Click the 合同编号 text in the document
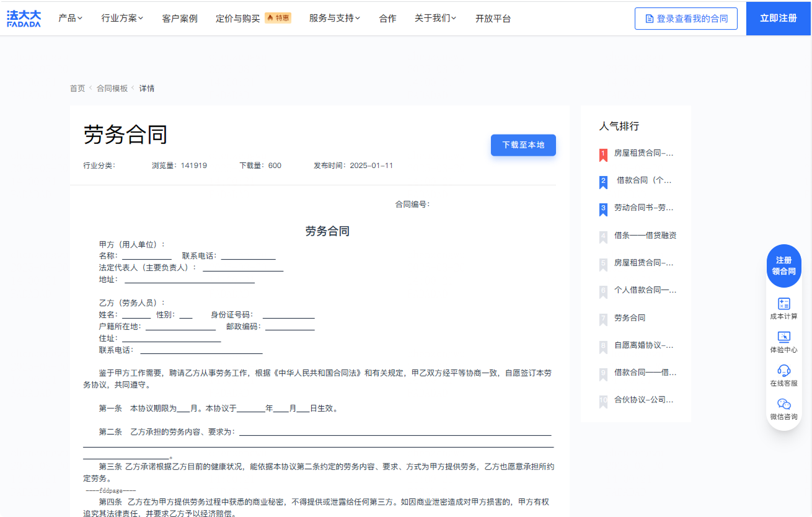This screenshot has height=517, width=812. point(413,205)
